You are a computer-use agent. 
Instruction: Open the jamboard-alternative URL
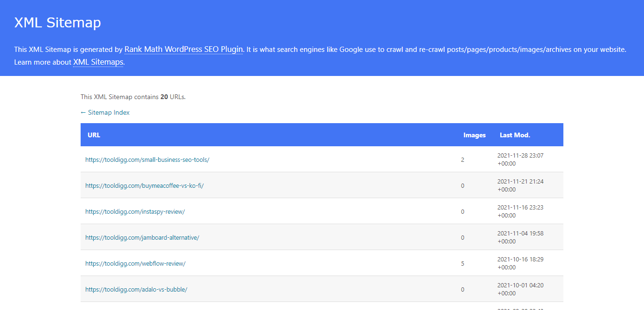(x=142, y=237)
